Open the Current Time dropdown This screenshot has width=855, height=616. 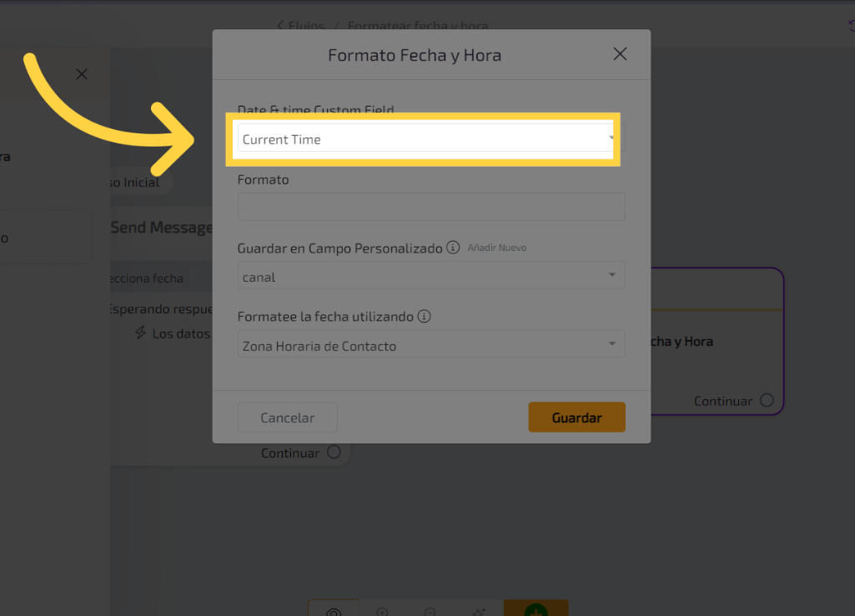point(425,139)
